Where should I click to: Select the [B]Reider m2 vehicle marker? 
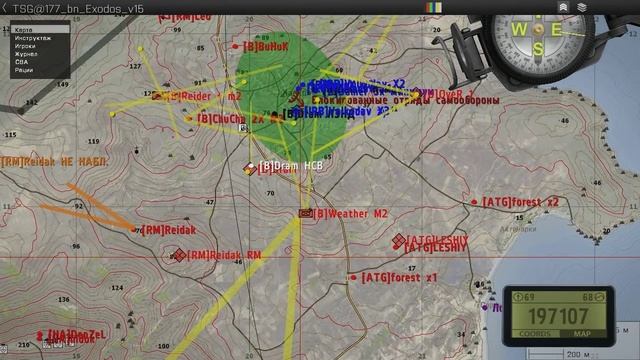point(158,96)
